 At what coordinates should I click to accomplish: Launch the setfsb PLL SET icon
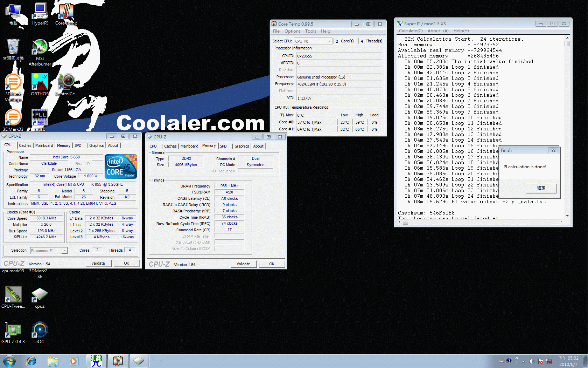(x=40, y=120)
